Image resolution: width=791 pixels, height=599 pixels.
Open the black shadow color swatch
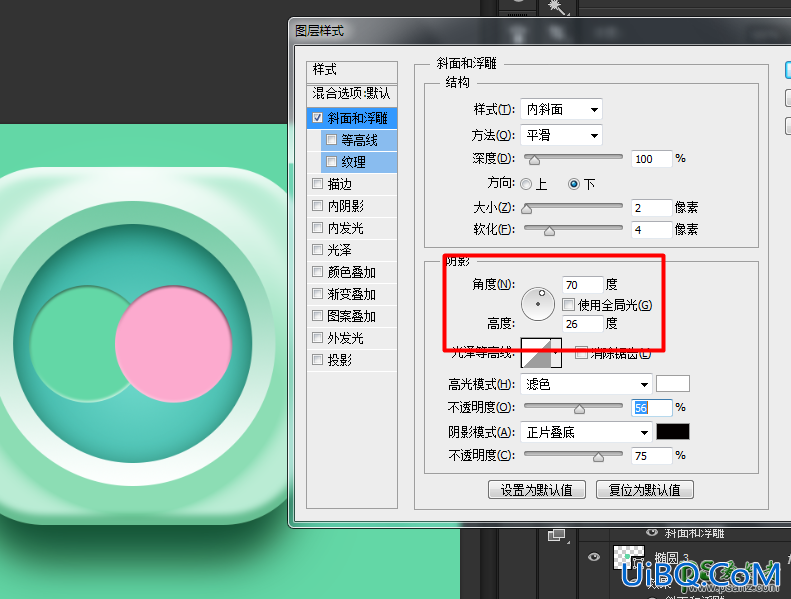[672, 432]
